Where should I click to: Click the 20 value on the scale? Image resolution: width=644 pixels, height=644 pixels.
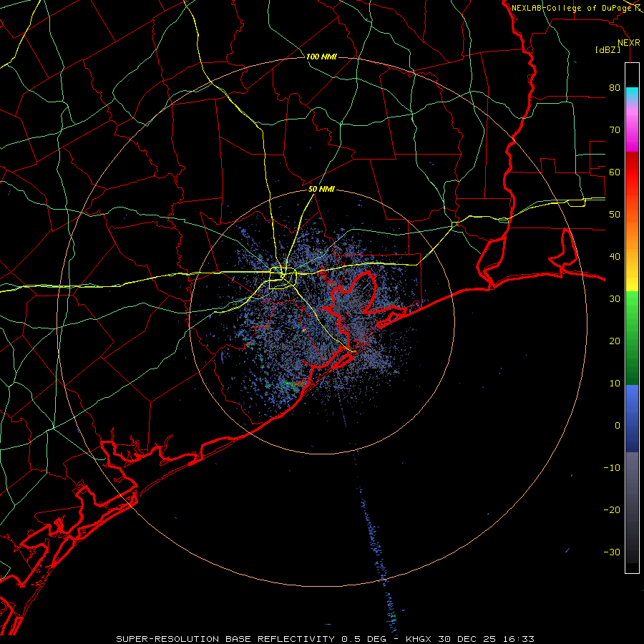[615, 341]
